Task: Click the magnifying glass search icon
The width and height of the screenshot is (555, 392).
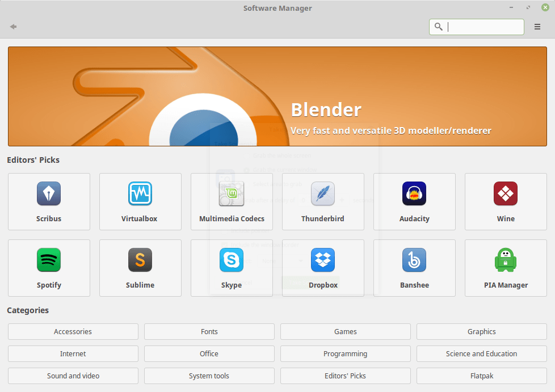Action: pos(438,27)
